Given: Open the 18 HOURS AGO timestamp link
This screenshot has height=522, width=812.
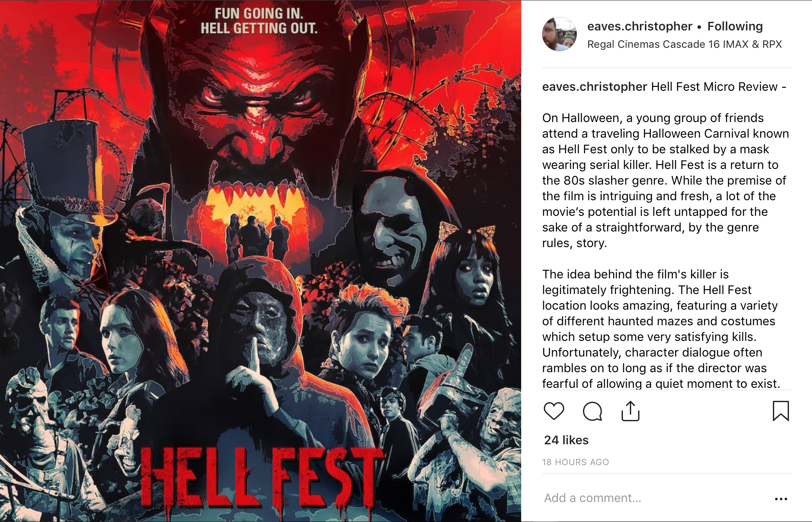Looking at the screenshot, I should (575, 462).
